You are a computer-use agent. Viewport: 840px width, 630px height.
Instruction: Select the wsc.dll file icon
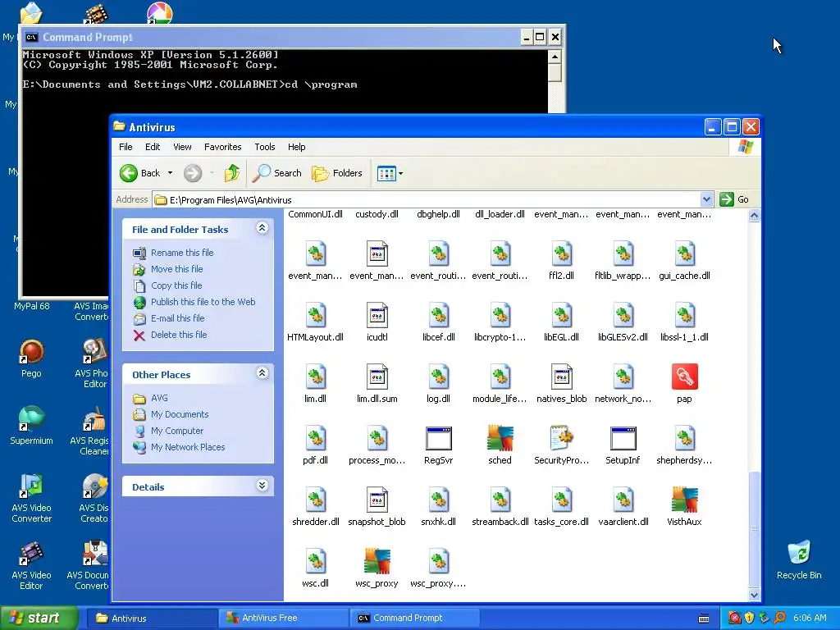[316, 561]
